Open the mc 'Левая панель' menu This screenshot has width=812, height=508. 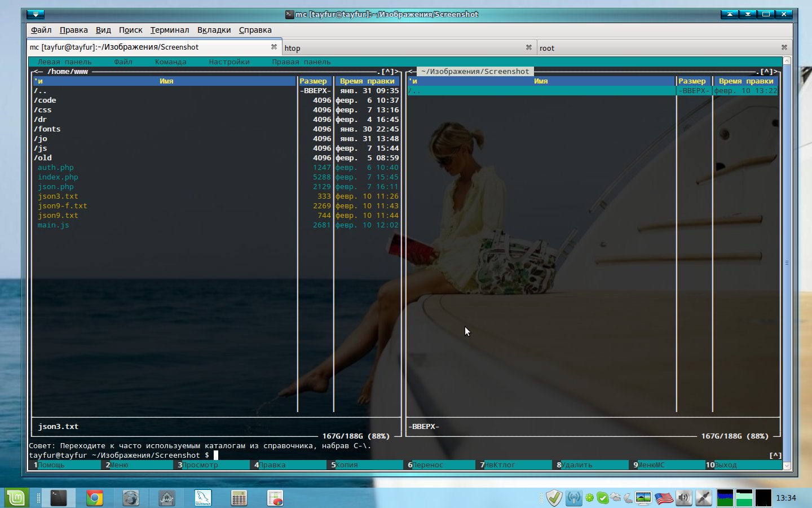pyautogui.click(x=64, y=62)
